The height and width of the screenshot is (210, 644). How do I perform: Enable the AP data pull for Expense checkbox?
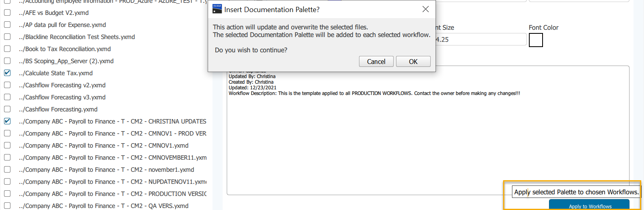click(7, 25)
